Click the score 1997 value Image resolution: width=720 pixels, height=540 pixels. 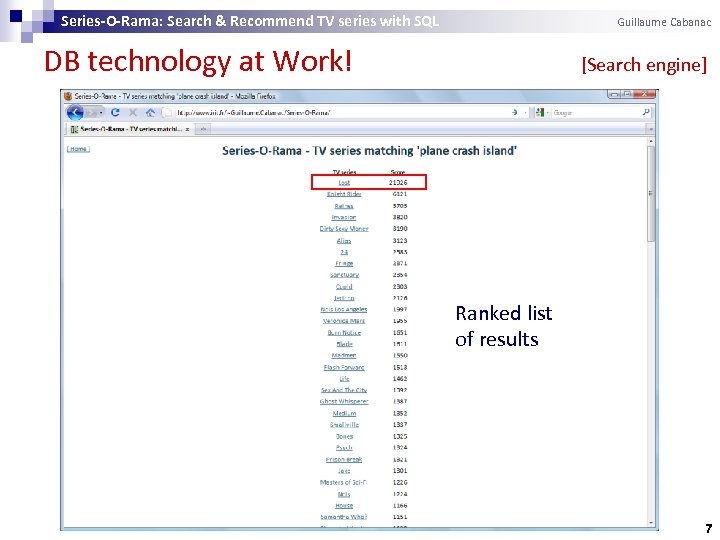(x=400, y=309)
